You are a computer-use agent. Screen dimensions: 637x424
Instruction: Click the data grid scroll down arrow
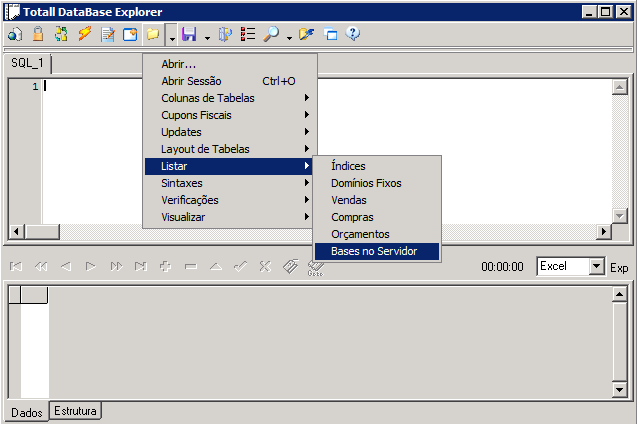pos(620,390)
